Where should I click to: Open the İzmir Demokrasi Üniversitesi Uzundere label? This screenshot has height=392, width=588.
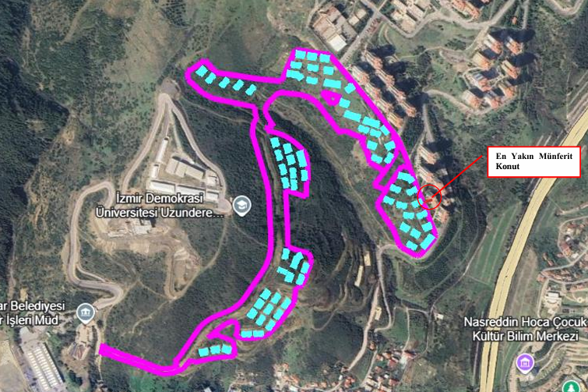[160, 206]
